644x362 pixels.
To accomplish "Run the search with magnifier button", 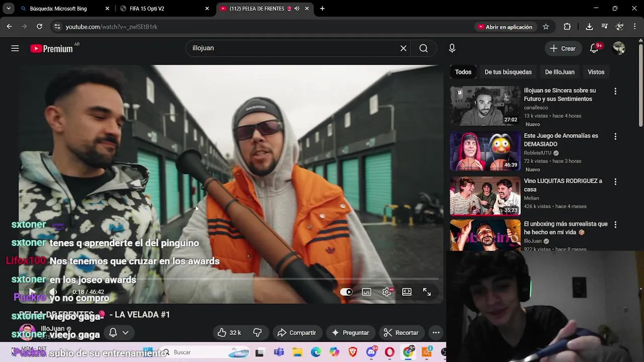I will point(424,48).
